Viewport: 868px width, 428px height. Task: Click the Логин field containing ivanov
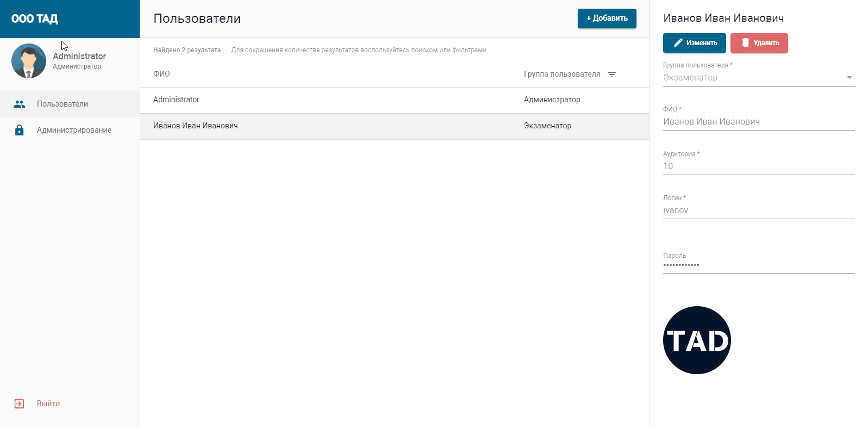tap(758, 210)
